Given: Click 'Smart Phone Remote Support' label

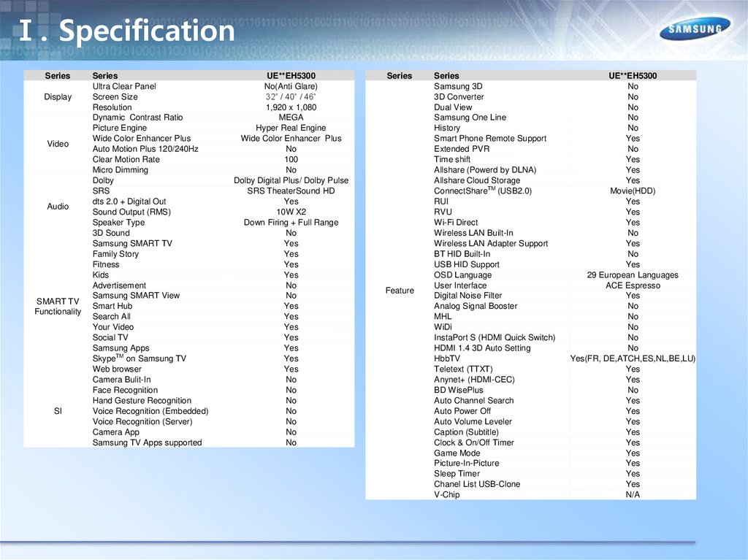Looking at the screenshot, I should [x=490, y=138].
